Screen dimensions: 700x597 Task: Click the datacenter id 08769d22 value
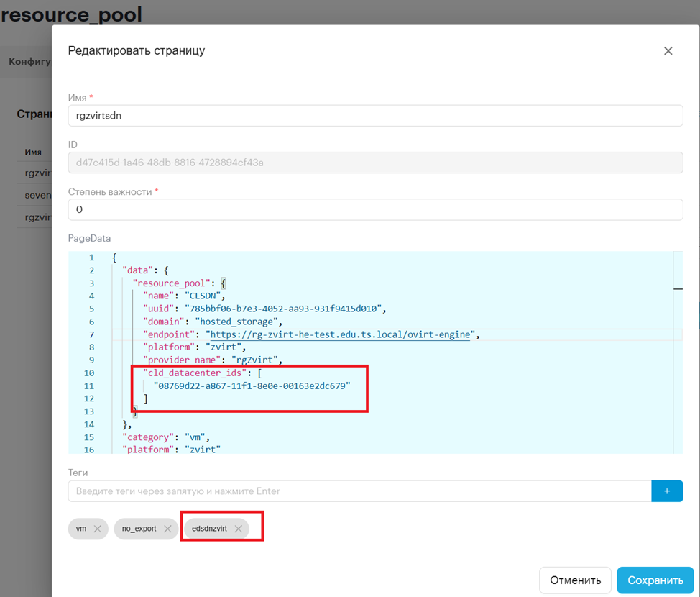[x=252, y=386]
